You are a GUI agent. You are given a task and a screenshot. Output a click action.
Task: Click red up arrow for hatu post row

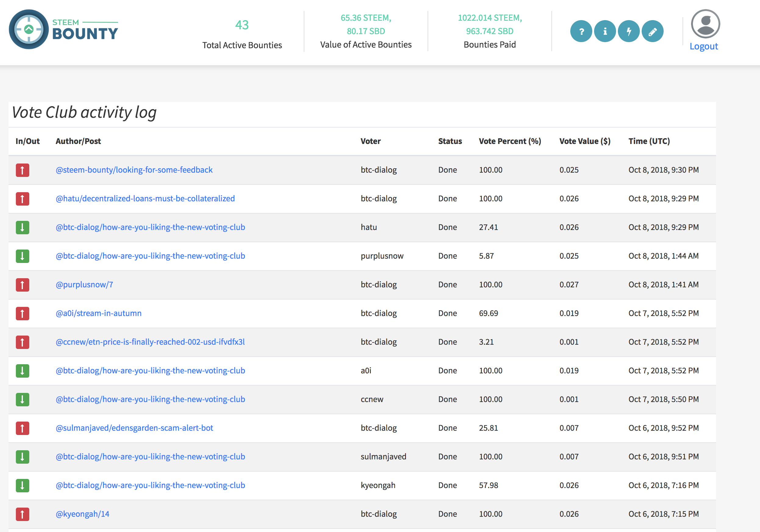point(23,199)
